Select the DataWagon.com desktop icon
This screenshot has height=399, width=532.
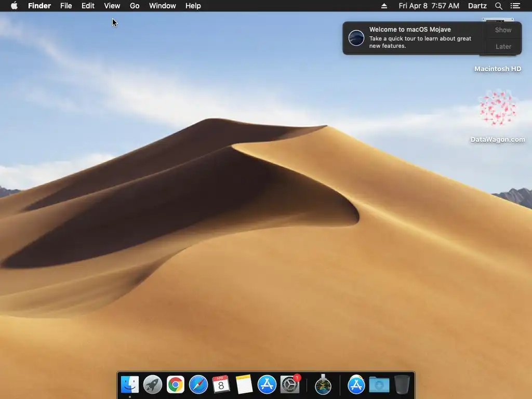498,108
